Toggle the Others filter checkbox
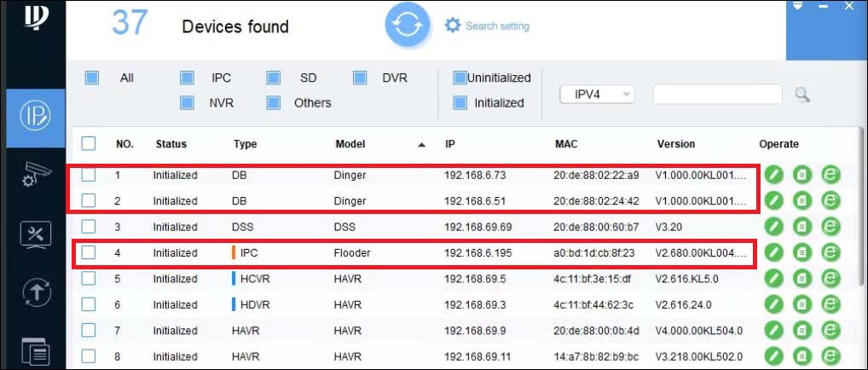 pos(274,102)
